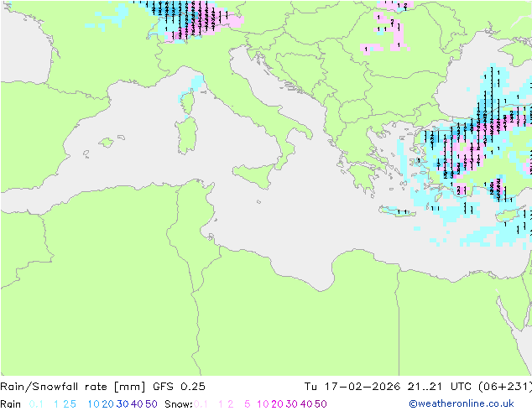
Task: Click the 'Rain/Snowfall rate [mm]' title text
Action: pos(73,387)
